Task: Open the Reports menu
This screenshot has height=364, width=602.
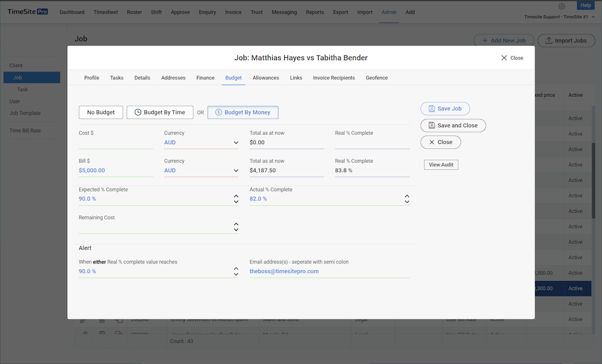Action: point(315,12)
